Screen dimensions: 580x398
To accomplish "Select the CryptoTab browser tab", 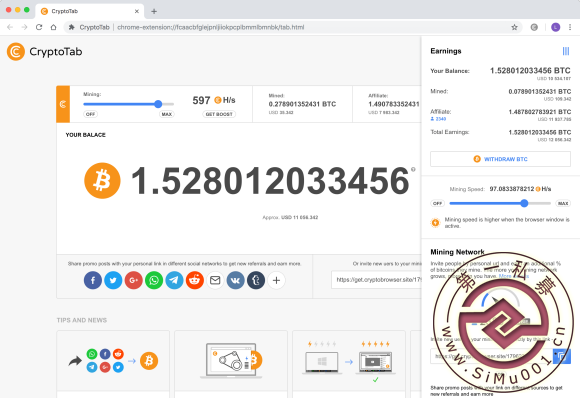I will [90, 11].
